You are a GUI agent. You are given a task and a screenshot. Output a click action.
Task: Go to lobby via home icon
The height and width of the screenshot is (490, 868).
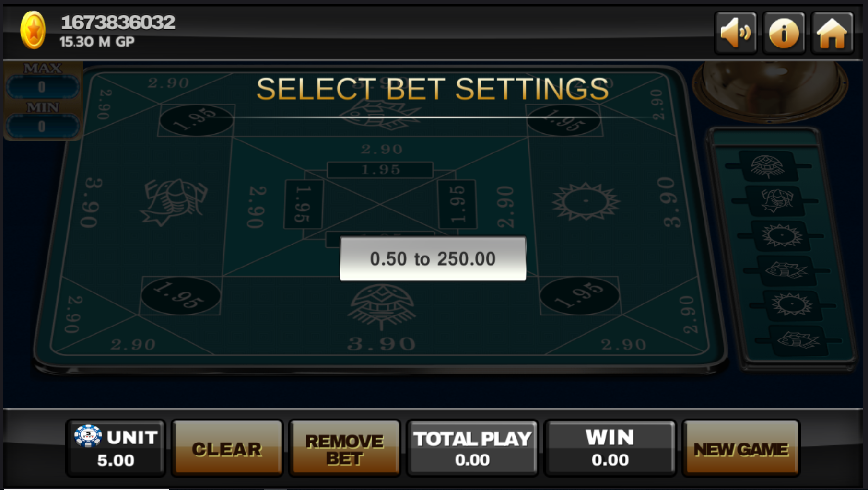point(832,33)
